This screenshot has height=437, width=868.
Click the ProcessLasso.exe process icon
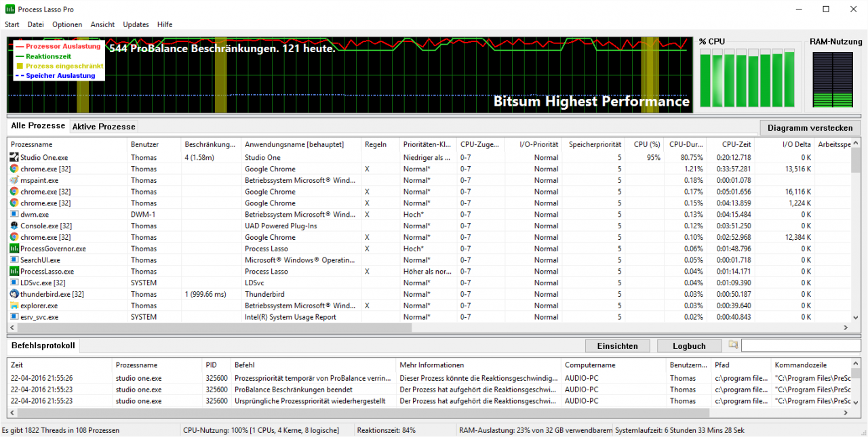pyautogui.click(x=14, y=271)
